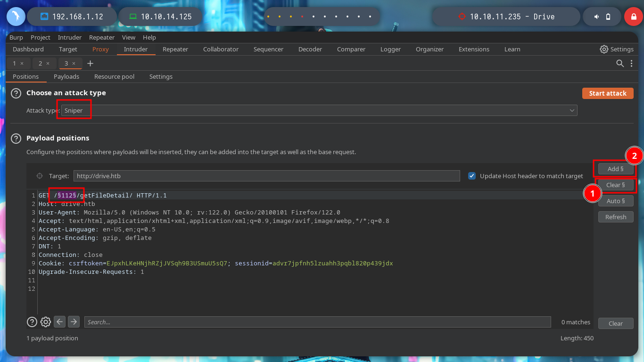Add a new Intruder tab with plus
Image resolution: width=644 pixels, height=362 pixels.
[x=91, y=63]
